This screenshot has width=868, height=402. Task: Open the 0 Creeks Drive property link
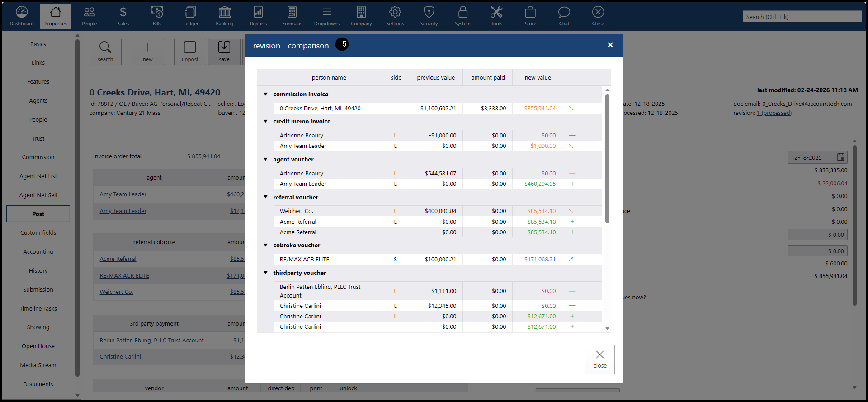pos(155,92)
